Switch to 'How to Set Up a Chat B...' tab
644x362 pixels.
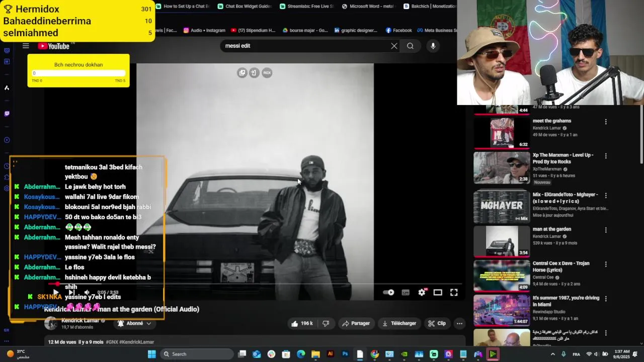pos(182,7)
